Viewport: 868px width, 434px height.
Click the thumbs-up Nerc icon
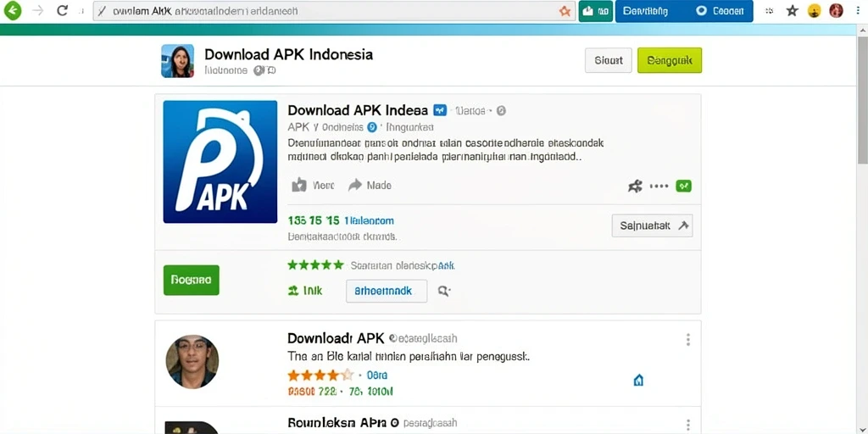click(299, 185)
